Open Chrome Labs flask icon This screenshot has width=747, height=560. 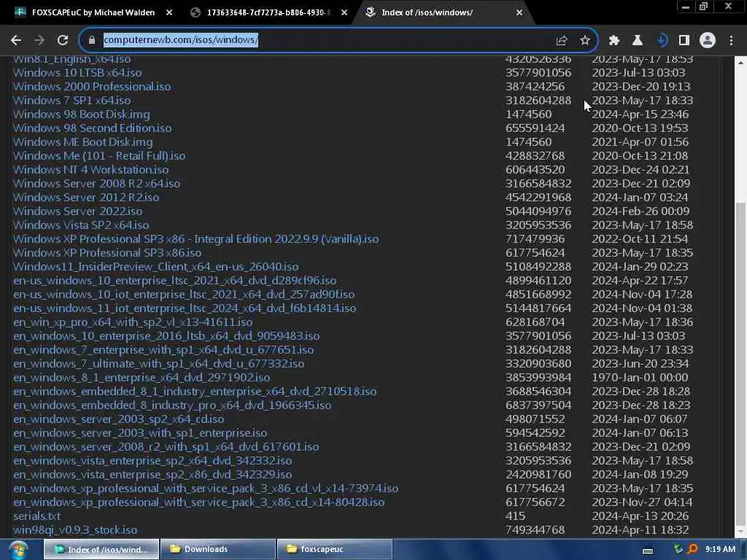coord(638,41)
